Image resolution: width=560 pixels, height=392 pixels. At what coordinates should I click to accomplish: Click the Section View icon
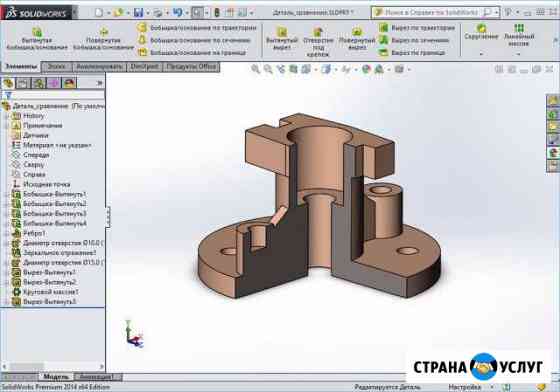[293, 69]
